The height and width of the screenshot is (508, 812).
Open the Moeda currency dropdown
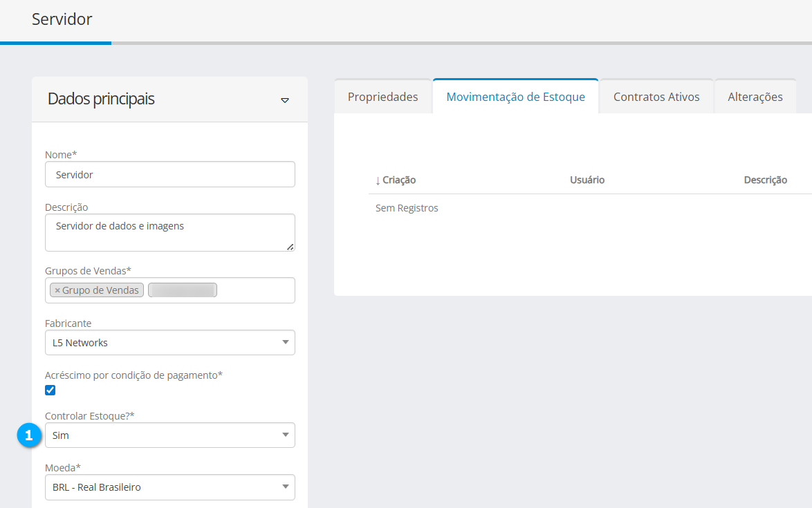[169, 487]
